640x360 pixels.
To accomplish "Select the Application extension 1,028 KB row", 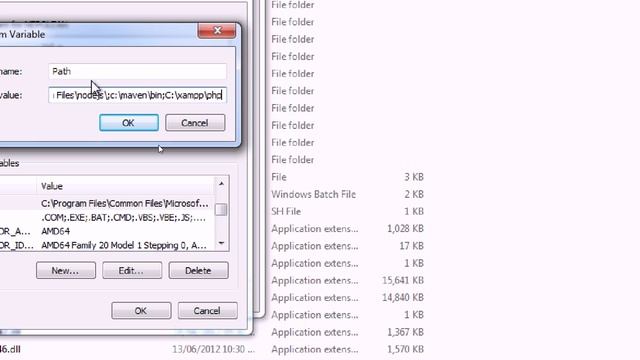I will tap(347, 229).
